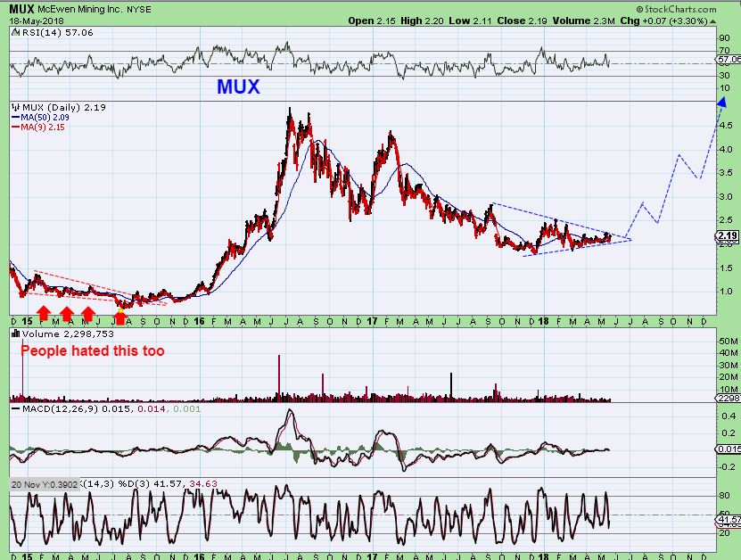The width and height of the screenshot is (741, 560).
Task: Click the MACD histogram value '0.001'
Action: click(x=186, y=408)
